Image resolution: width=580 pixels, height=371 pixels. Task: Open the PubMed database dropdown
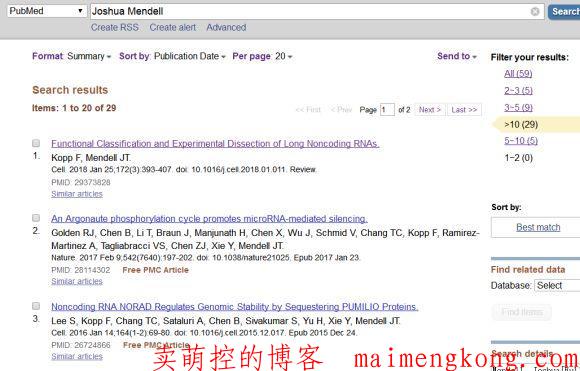(47, 11)
